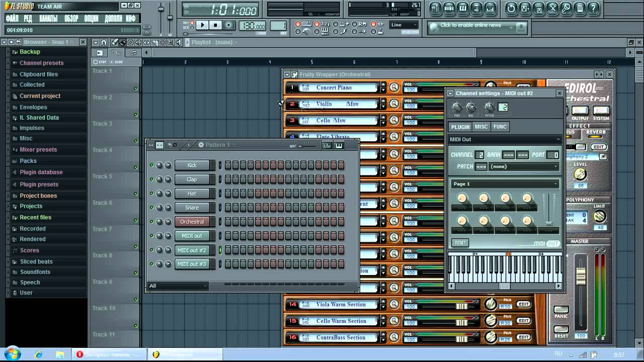Screen dimensions: 644x362
Task: Toggle mute LED for MIDI out #3
Action: click(x=151, y=264)
